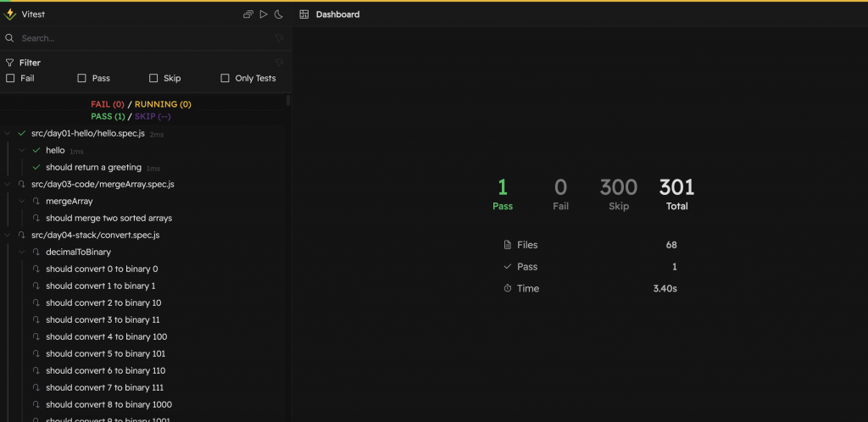
Task: Click the Vitest title text
Action: [x=33, y=14]
